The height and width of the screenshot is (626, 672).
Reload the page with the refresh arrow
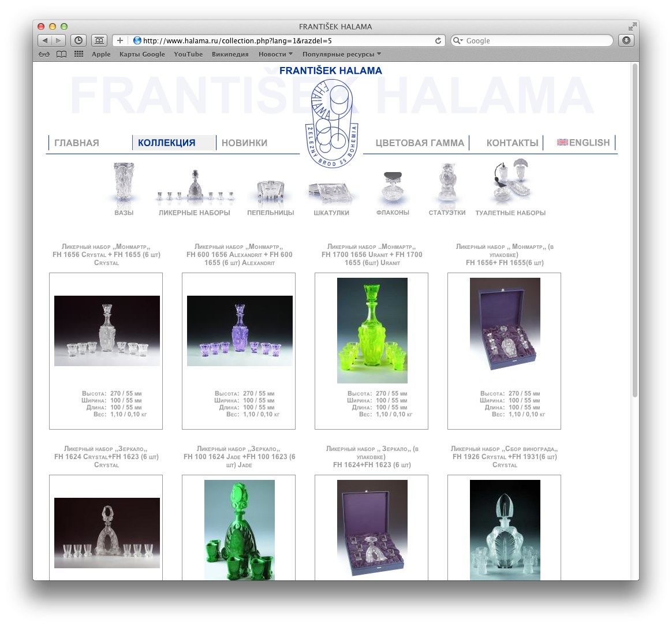pyautogui.click(x=438, y=41)
